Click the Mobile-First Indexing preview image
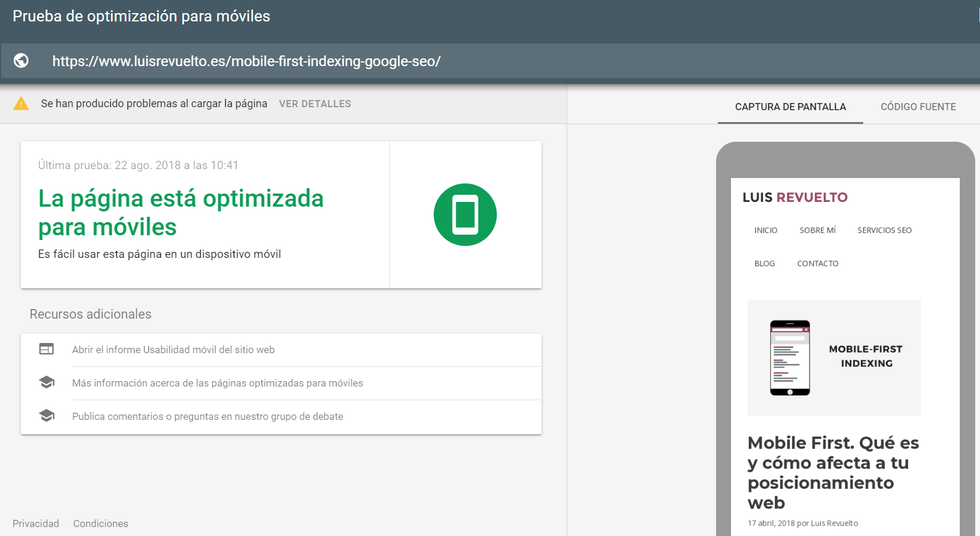The image size is (980, 536). point(834,357)
